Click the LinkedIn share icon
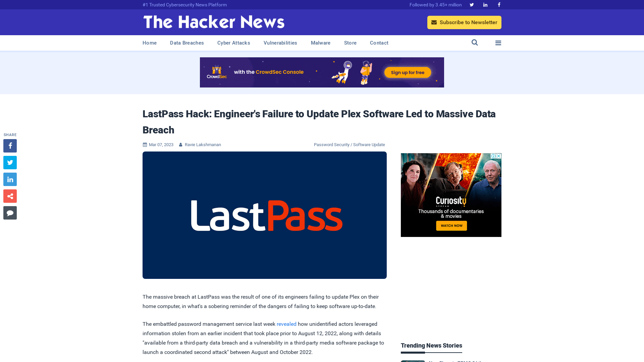 click(10, 179)
